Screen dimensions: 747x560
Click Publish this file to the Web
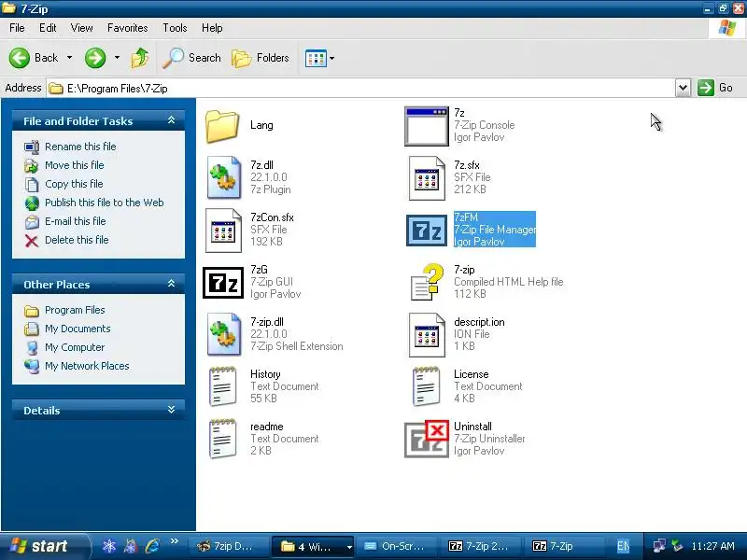[105, 203]
